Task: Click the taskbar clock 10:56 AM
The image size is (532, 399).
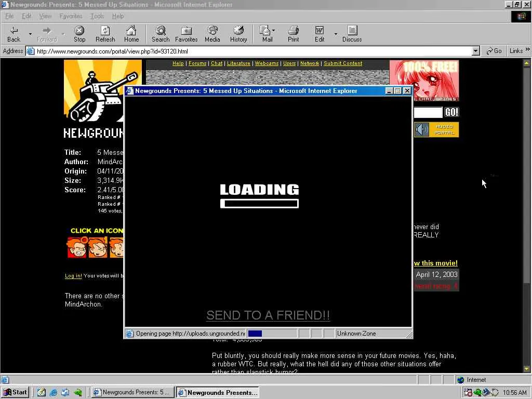Action: pos(515,393)
